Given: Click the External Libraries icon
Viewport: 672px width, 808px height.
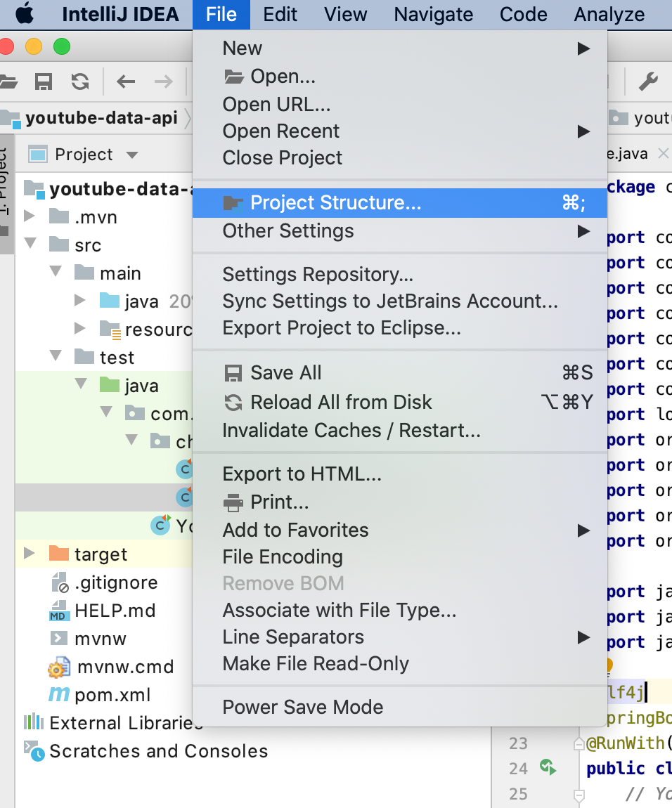Looking at the screenshot, I should click(x=34, y=722).
